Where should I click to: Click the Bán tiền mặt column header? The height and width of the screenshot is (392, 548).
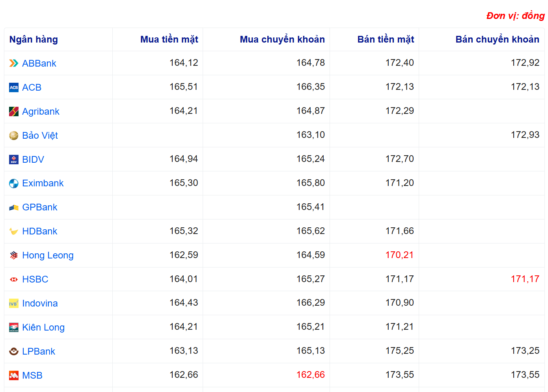[x=386, y=39]
